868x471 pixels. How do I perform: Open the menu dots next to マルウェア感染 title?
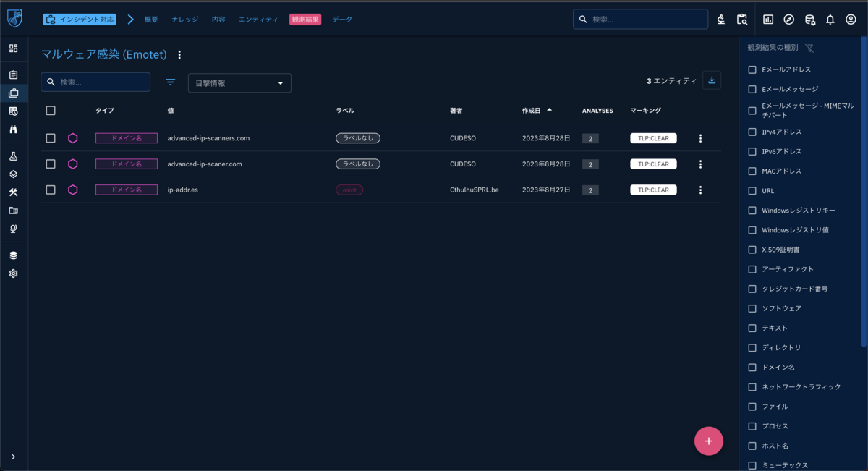pos(179,55)
